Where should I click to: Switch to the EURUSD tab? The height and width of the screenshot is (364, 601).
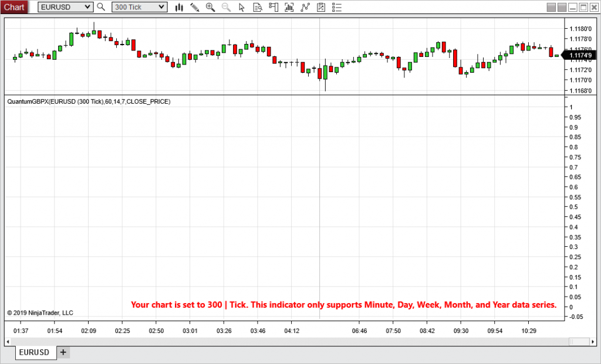click(x=35, y=352)
